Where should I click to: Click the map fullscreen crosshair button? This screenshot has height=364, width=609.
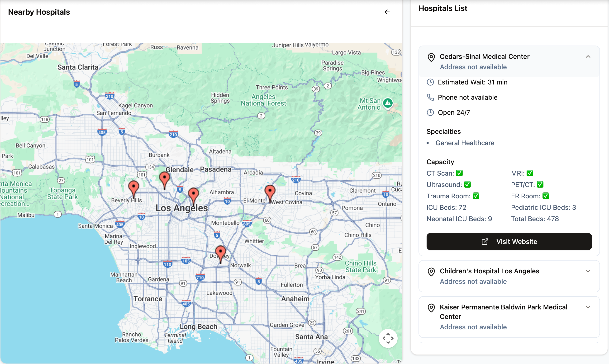click(x=388, y=338)
